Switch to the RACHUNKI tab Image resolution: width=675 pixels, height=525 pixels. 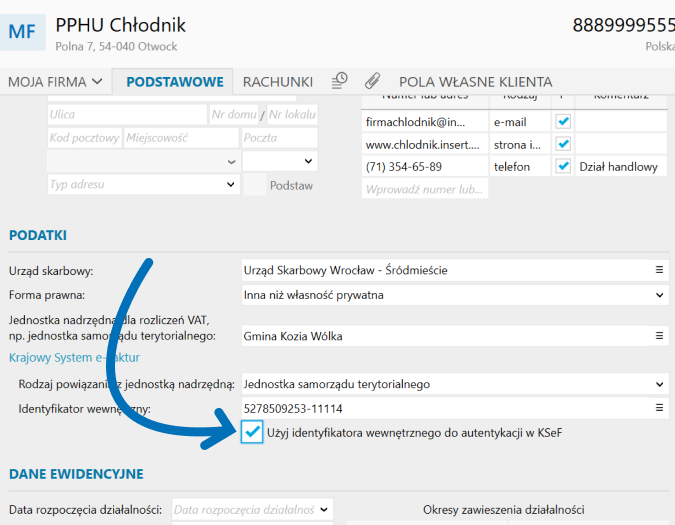tap(277, 82)
